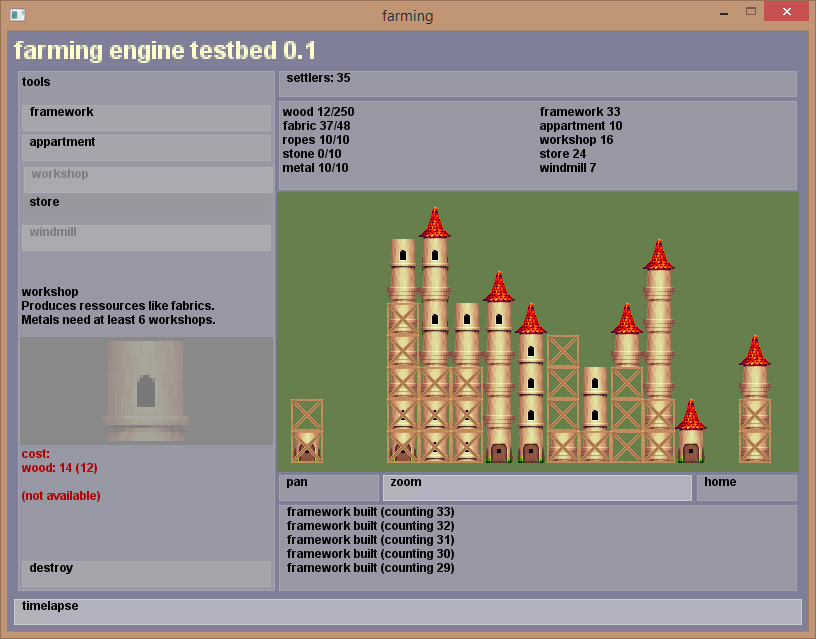Select the workshop tool
The width and height of the screenshot is (816, 639).
[146, 179]
